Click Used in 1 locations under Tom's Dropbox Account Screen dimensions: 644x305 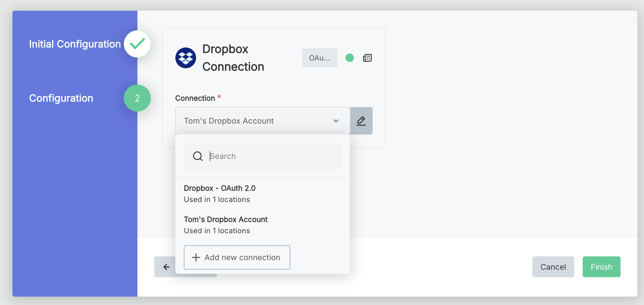tap(217, 231)
